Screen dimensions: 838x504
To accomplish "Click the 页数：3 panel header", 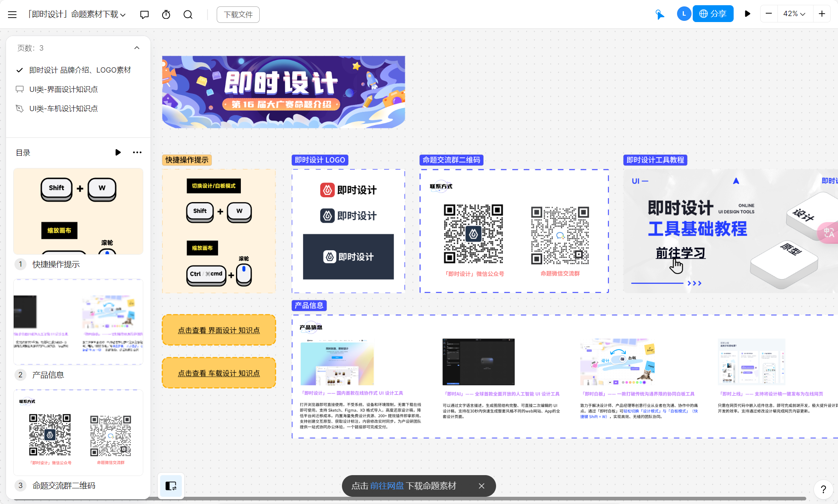I will 78,48.
